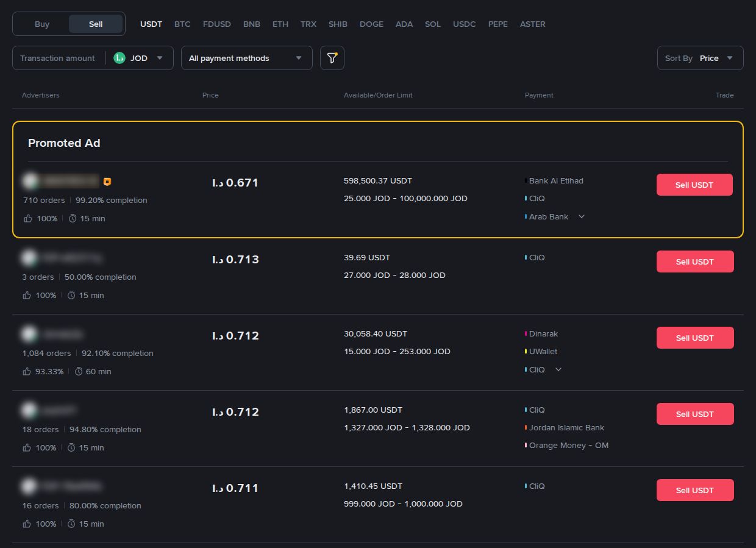Open the Sort By Price dropdown
This screenshot has height=548, width=756.
pos(701,58)
